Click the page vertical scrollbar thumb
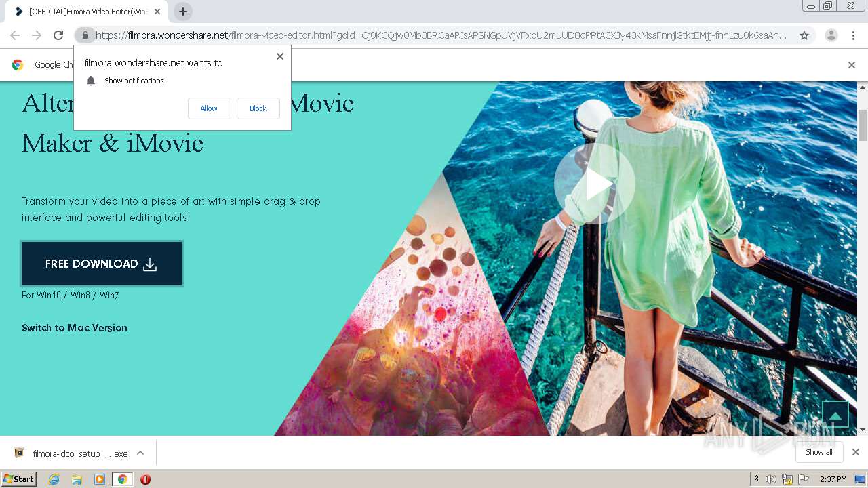This screenshot has width=868, height=488. point(863,125)
